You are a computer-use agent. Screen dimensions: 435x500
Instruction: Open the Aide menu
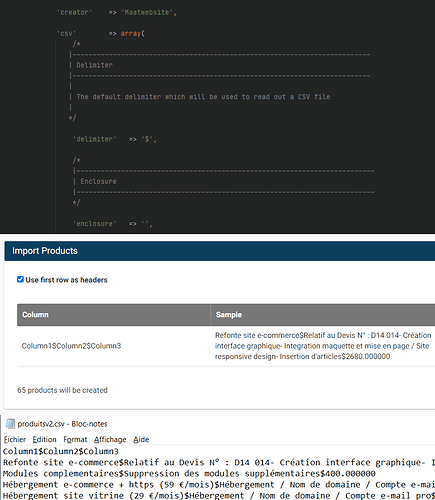click(x=141, y=439)
